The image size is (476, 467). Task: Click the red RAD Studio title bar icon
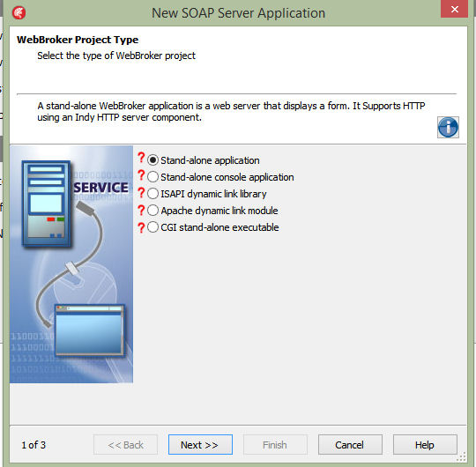click(19, 13)
